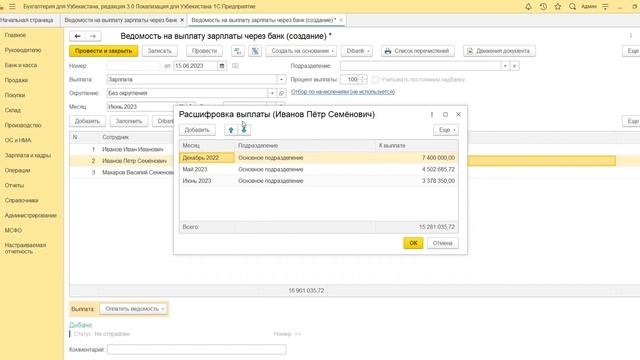Screen dimensions: 640x360
Task: Expand the Подразделение dropdown arrow
Action: coord(505,66)
